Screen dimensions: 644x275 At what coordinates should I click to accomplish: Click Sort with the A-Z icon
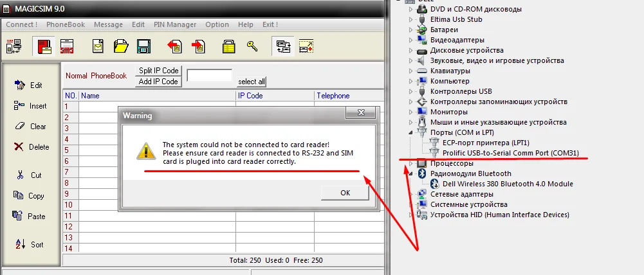click(29, 245)
